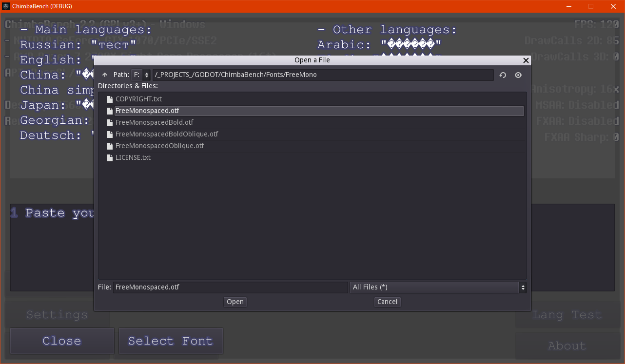Click the directory path text field
625x364 pixels.
[323, 75]
